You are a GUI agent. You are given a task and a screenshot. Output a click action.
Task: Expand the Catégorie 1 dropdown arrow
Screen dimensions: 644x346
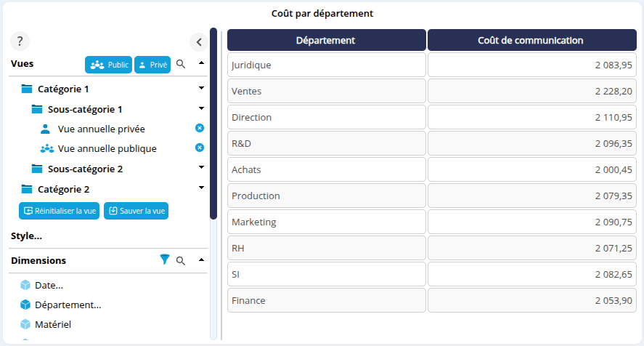[x=201, y=88]
